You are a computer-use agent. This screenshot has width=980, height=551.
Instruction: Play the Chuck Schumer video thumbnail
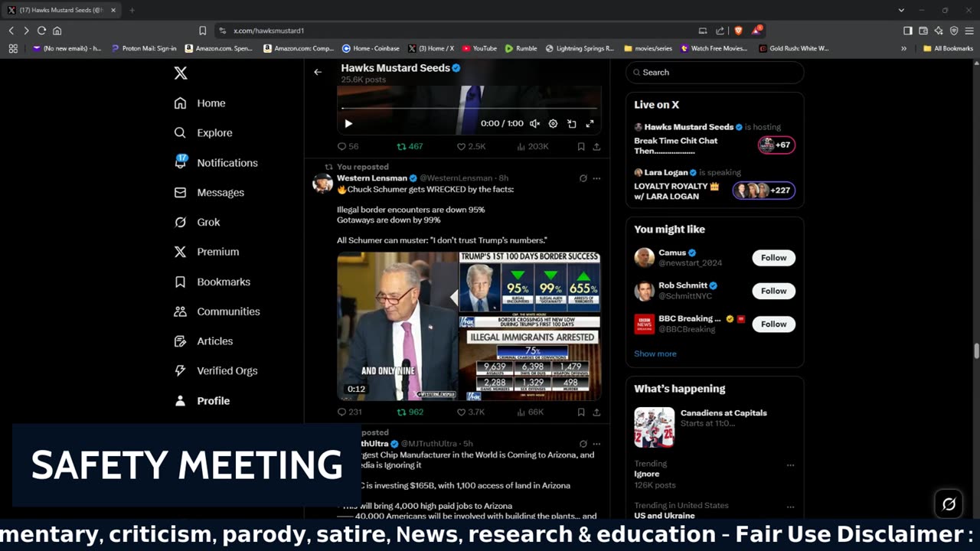pyautogui.click(x=469, y=326)
